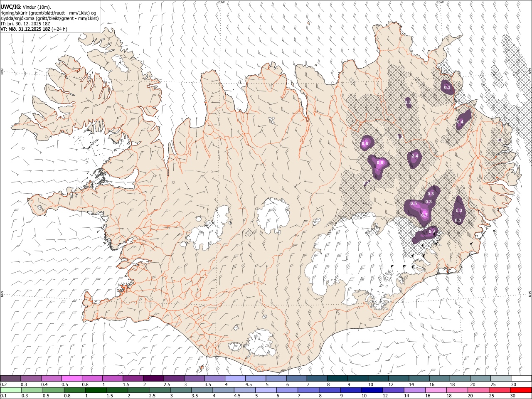Screen dimensions: 532x399
Task: Select the palest green swatch above the 0.1 label
Action: tap(11, 390)
